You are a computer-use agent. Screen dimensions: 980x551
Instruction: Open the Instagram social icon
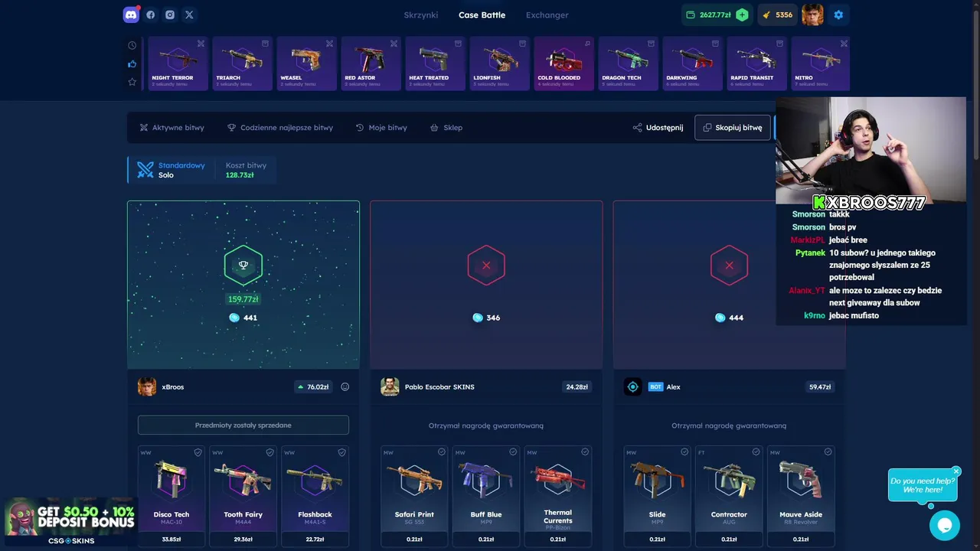170,15
